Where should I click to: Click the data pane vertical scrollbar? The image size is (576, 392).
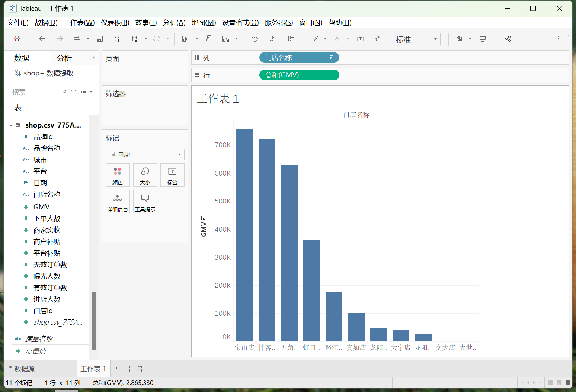(x=94, y=321)
